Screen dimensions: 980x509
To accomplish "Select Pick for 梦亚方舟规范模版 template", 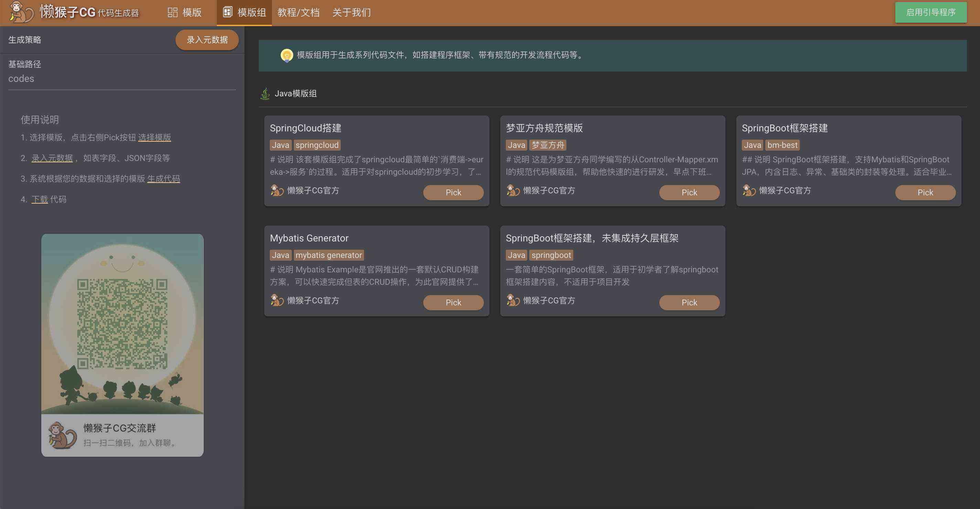I will tap(689, 192).
